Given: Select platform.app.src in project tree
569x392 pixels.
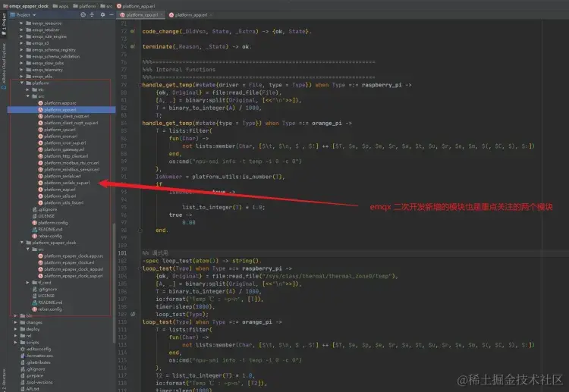Looking at the screenshot, I should point(58,103).
